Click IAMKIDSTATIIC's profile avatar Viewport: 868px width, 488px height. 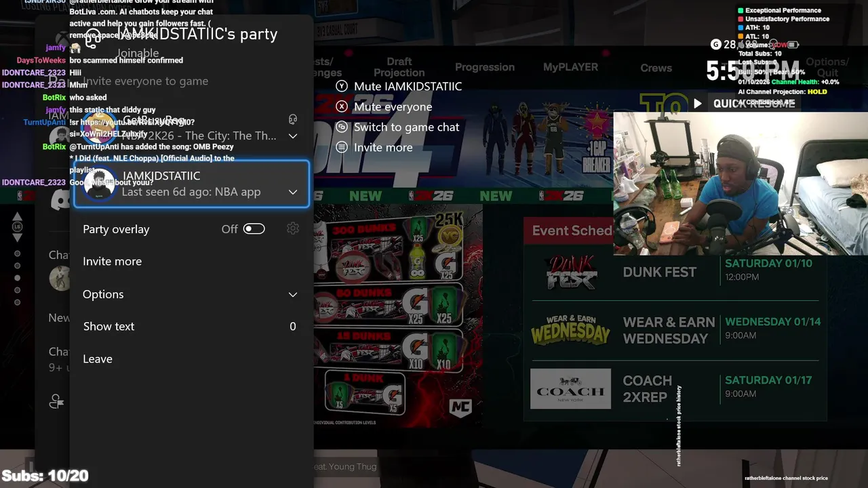(100, 184)
